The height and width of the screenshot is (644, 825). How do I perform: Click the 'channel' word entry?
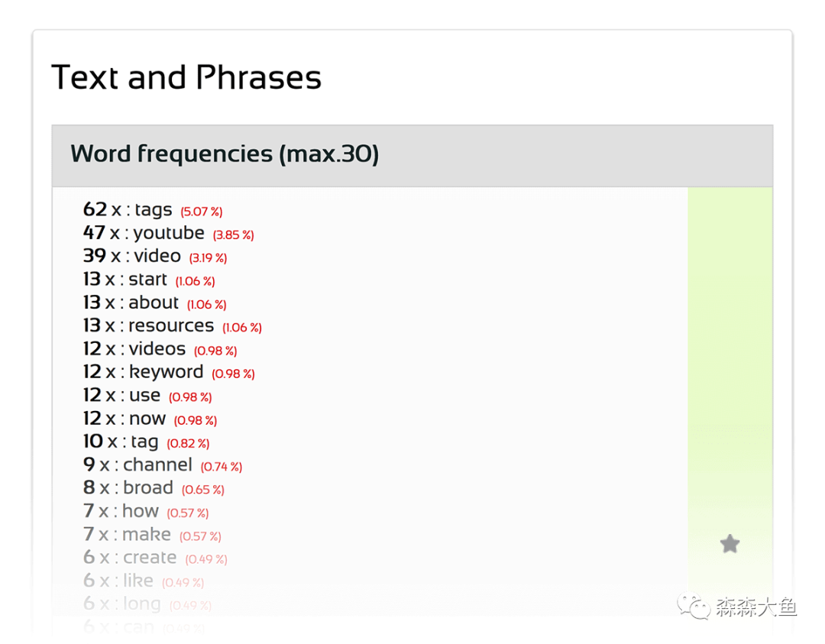point(157,464)
